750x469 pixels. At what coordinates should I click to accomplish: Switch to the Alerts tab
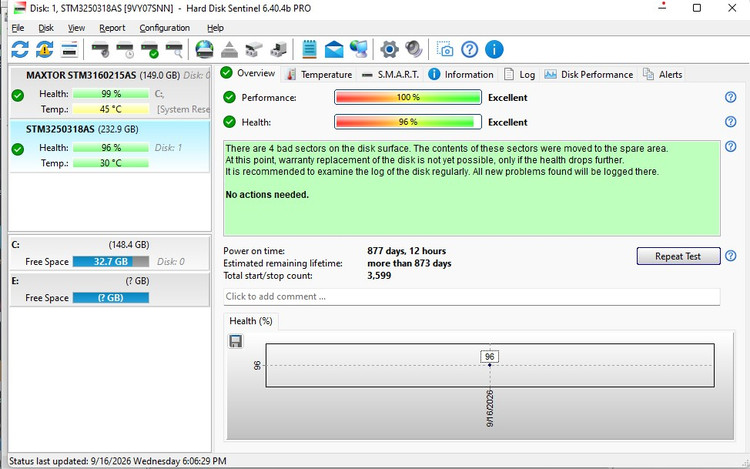(662, 75)
